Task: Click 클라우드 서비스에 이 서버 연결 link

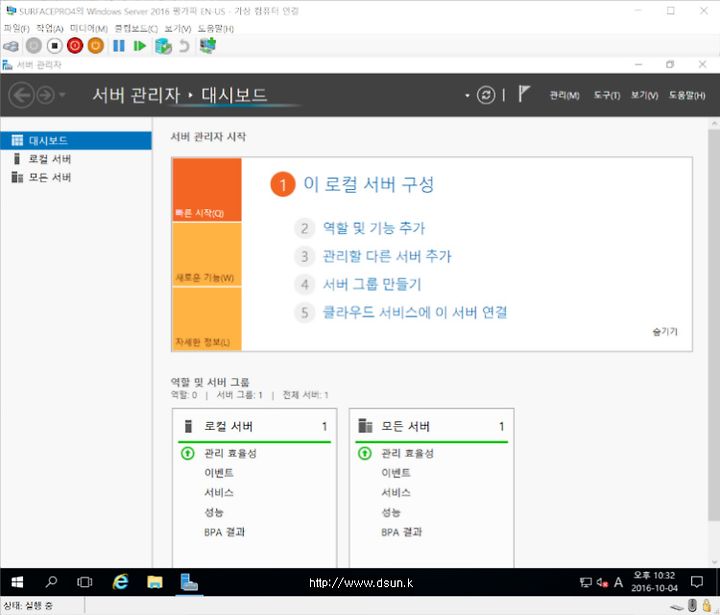Action: [x=415, y=313]
